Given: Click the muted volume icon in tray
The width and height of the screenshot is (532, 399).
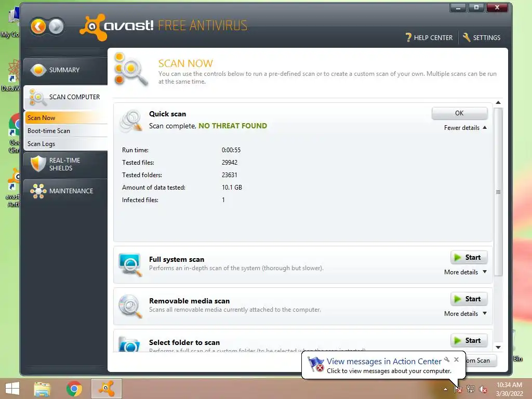Looking at the screenshot, I should pyautogui.click(x=483, y=389).
